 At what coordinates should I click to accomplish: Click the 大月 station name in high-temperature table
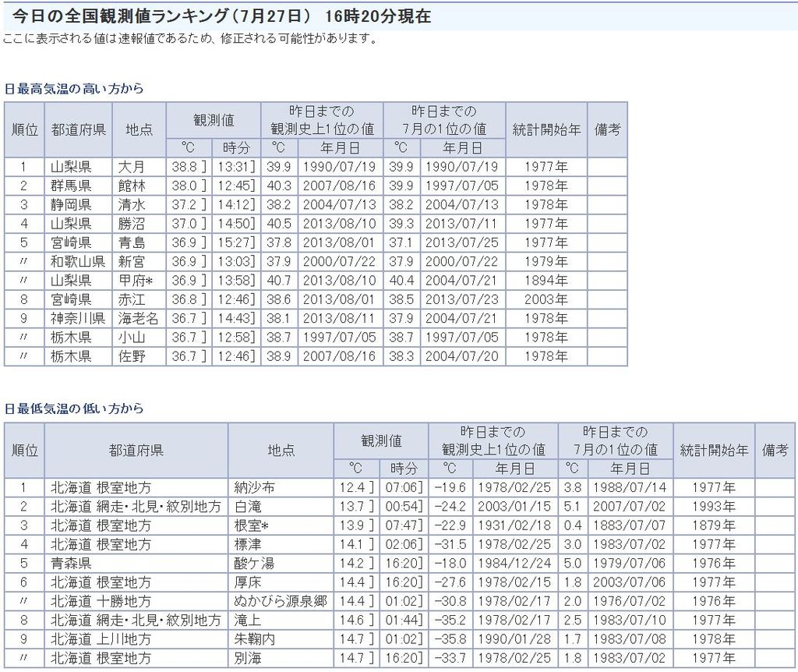point(132,167)
